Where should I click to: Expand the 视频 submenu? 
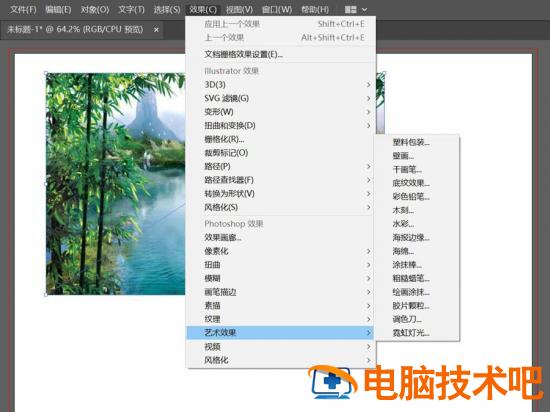(281, 347)
